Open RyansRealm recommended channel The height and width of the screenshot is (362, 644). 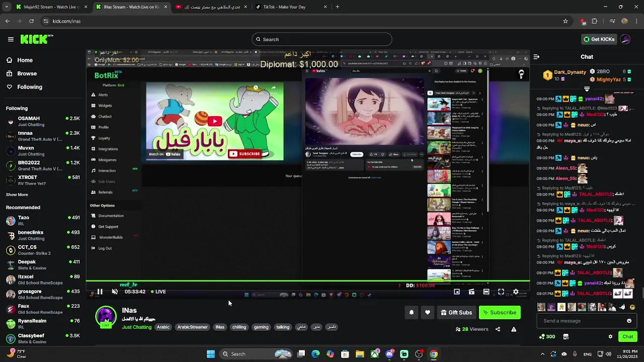coord(43,324)
